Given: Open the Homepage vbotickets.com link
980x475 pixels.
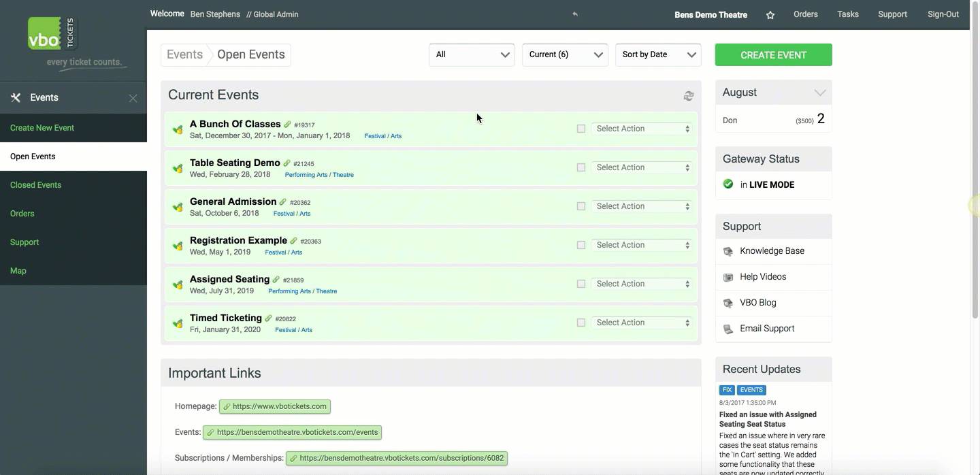Looking at the screenshot, I should click(275, 406).
